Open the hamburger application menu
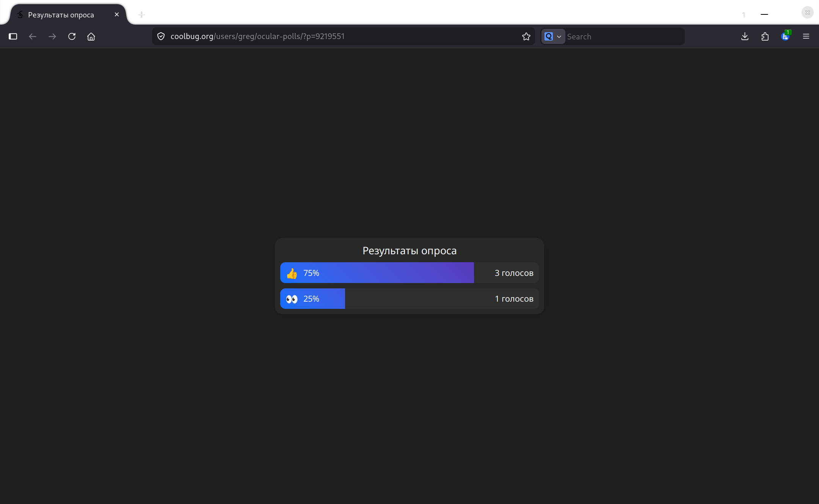 tap(806, 36)
